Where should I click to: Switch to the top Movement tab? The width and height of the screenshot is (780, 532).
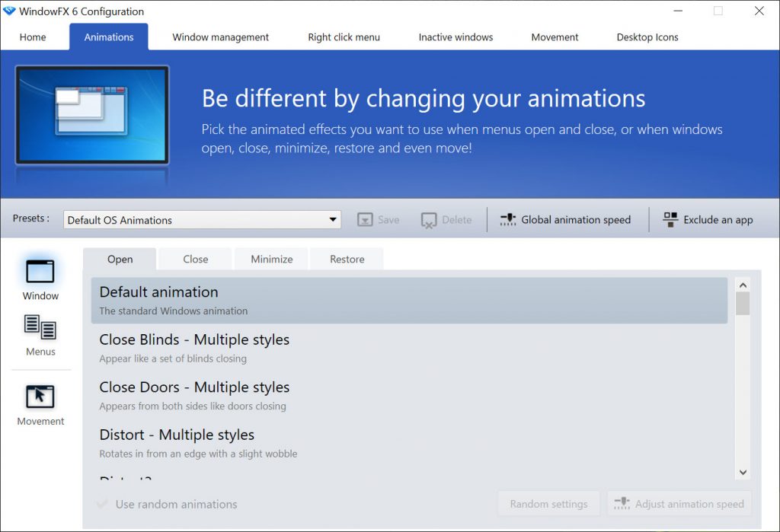[x=555, y=37]
